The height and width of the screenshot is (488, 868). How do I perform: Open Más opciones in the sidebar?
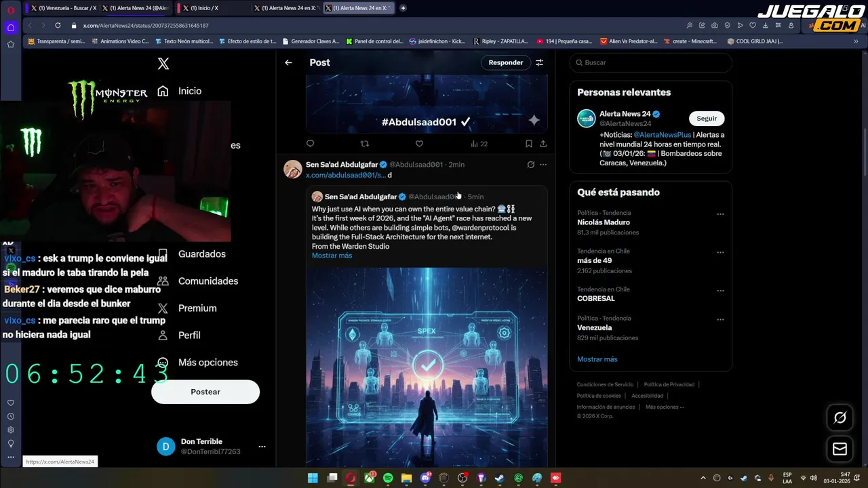197,362
